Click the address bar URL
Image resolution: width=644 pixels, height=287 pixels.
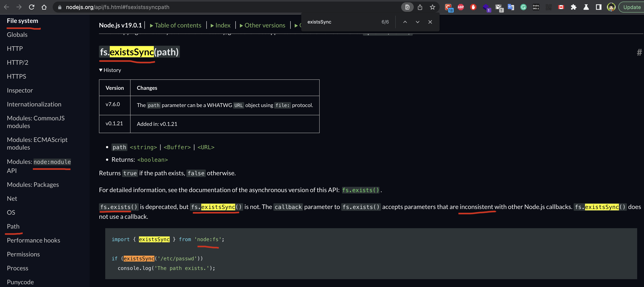(118, 7)
